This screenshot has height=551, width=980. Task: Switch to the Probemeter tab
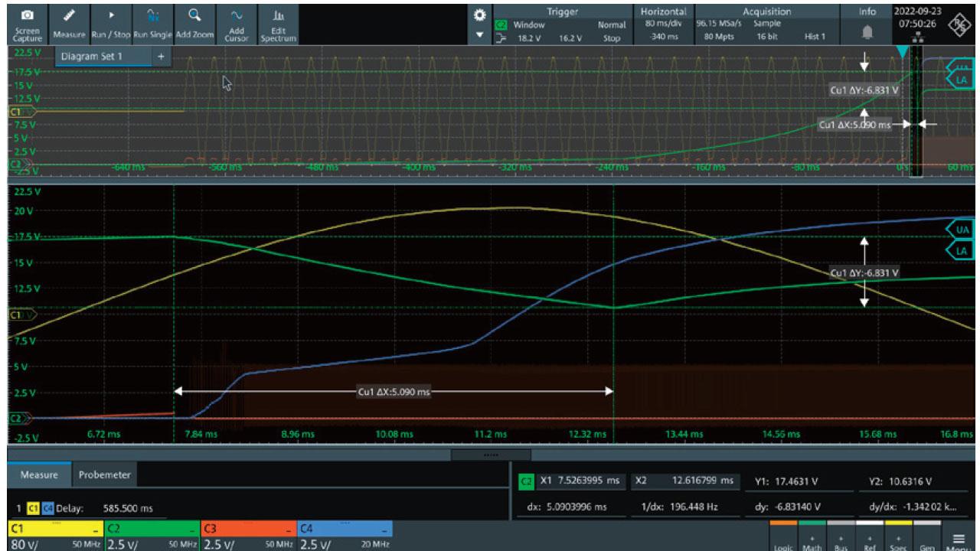106,474
